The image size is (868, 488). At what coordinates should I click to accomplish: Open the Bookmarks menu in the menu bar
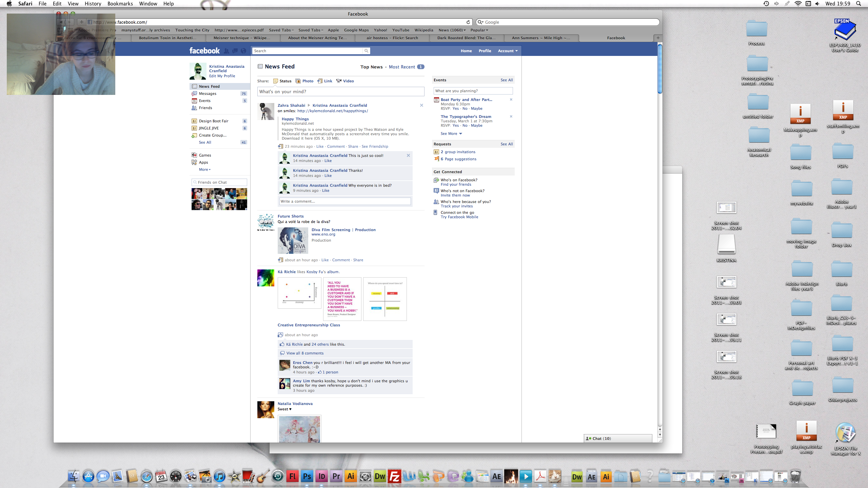(x=120, y=4)
